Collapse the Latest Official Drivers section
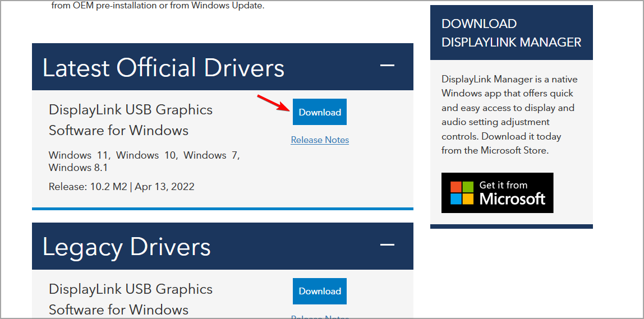This screenshot has width=644, height=319. pos(387,65)
